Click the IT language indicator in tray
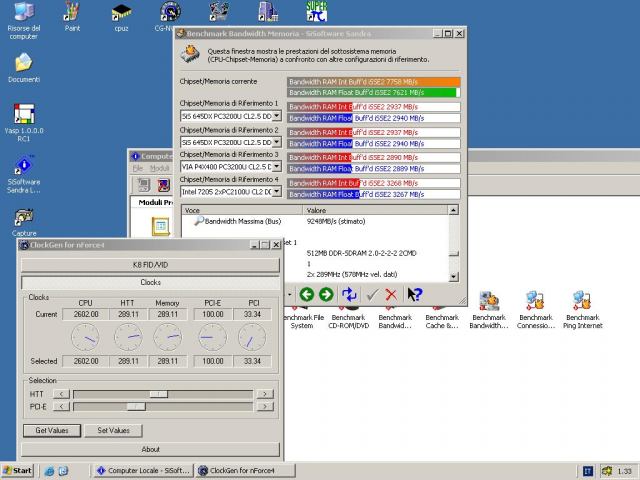The width and height of the screenshot is (640, 480). (588, 471)
